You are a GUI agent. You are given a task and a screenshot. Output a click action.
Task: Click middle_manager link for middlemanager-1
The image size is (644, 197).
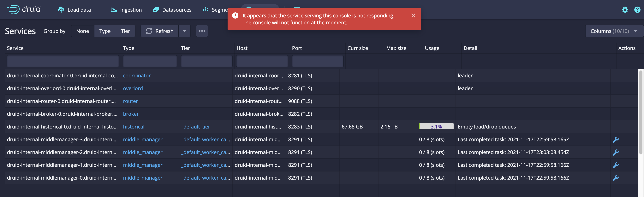tap(142, 165)
